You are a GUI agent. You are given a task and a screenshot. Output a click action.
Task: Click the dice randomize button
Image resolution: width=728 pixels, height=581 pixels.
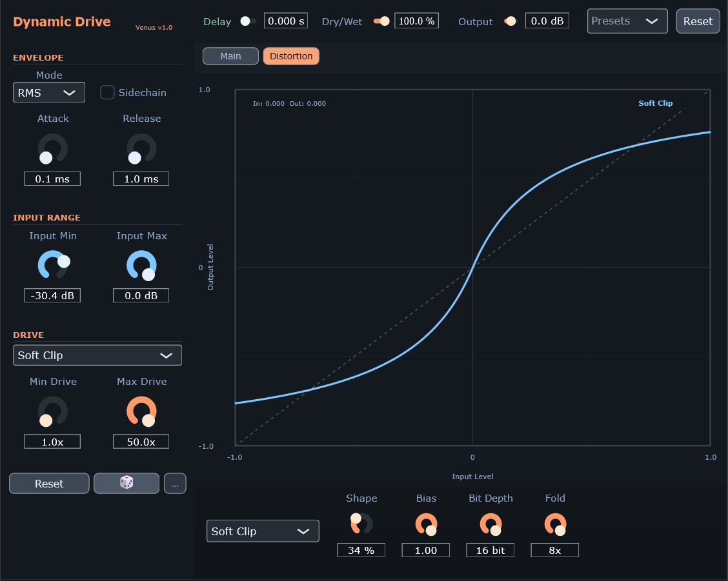coord(126,483)
